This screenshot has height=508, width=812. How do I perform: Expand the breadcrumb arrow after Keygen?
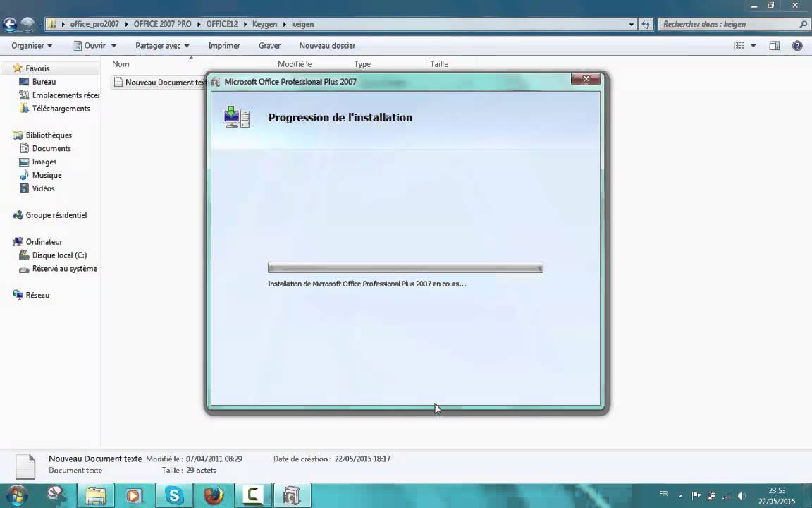[284, 25]
